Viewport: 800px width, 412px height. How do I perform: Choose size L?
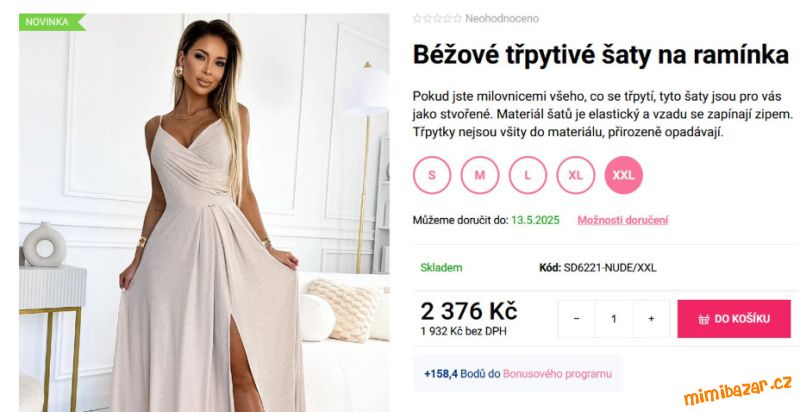point(528,175)
